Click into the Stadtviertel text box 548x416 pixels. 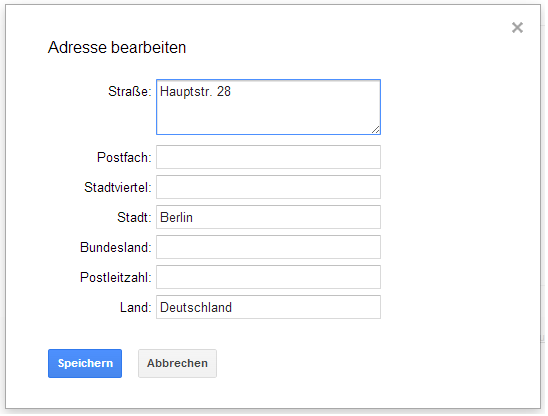[268, 187]
